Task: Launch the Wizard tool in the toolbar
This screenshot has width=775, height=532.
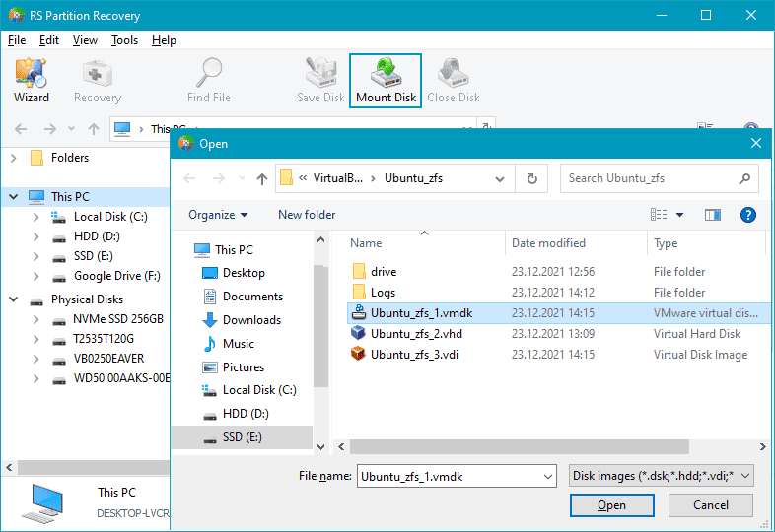Action: [x=32, y=81]
